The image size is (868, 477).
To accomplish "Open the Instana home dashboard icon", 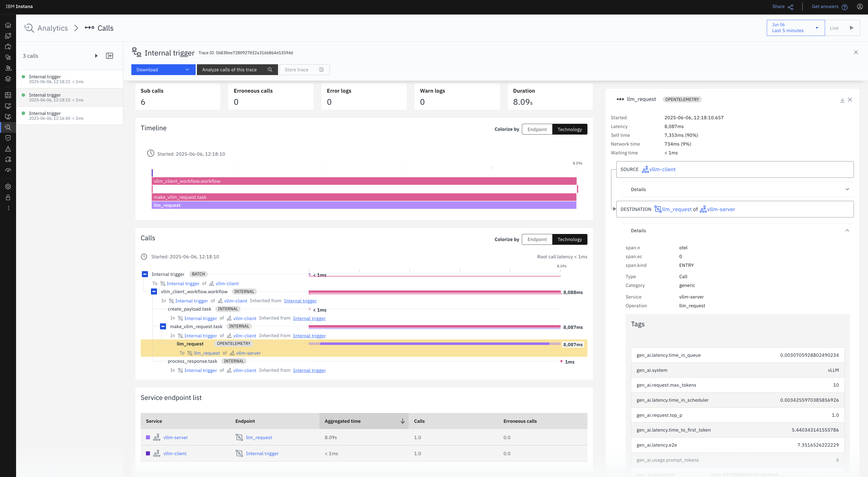I will tap(8, 25).
